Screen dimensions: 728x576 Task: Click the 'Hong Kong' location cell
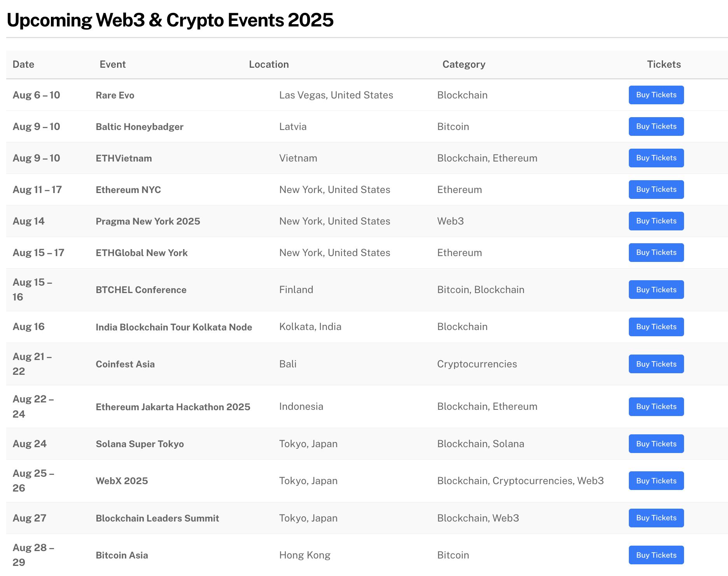tap(305, 555)
